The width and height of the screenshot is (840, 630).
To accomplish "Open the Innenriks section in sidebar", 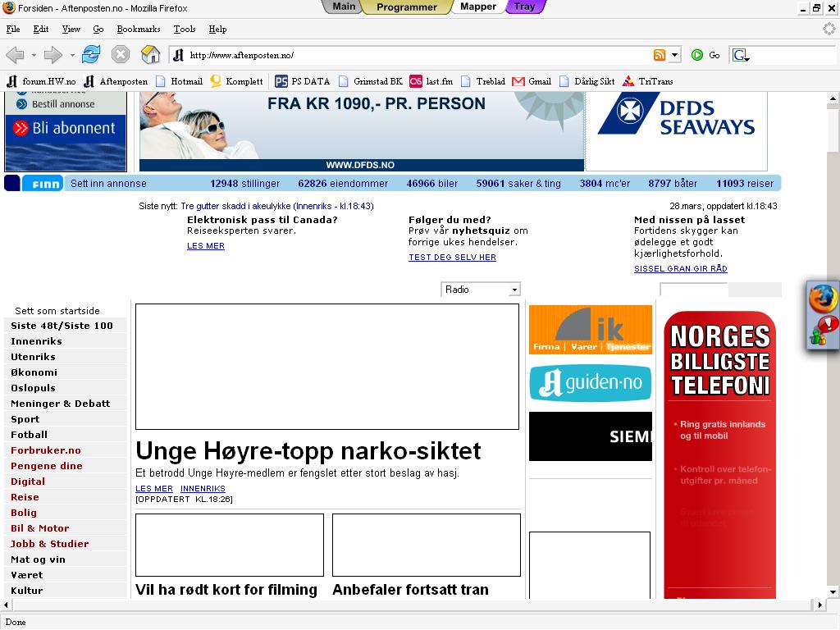I will pyautogui.click(x=36, y=341).
